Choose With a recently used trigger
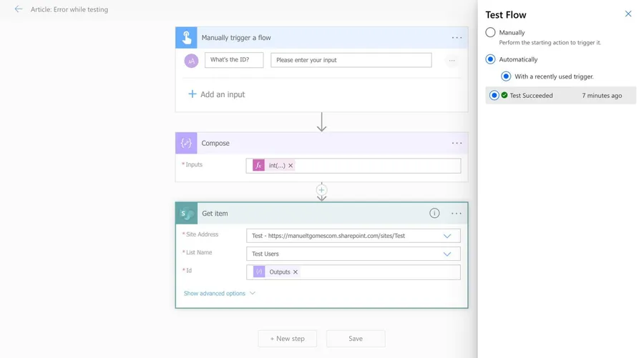Screen dimensions: 644x358 click(x=506, y=76)
